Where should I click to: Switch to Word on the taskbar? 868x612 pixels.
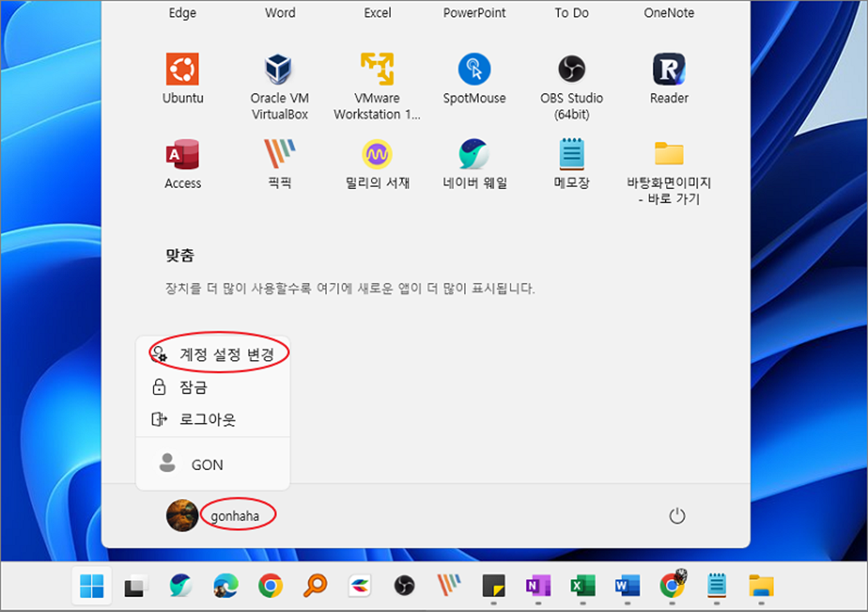point(627,587)
